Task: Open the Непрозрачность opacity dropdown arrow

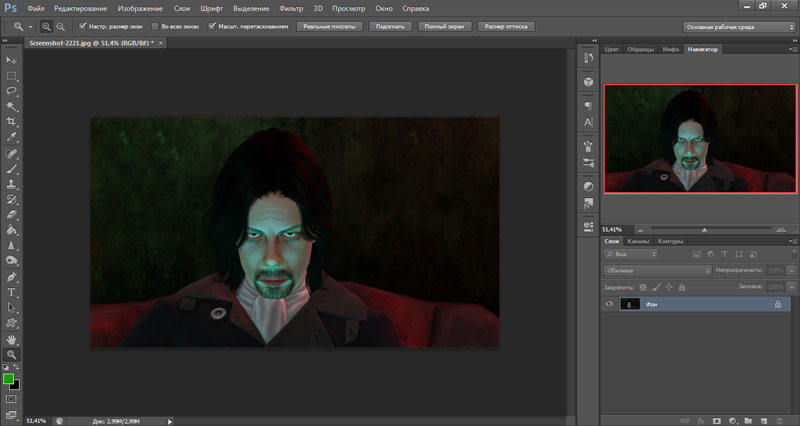Action: point(791,270)
